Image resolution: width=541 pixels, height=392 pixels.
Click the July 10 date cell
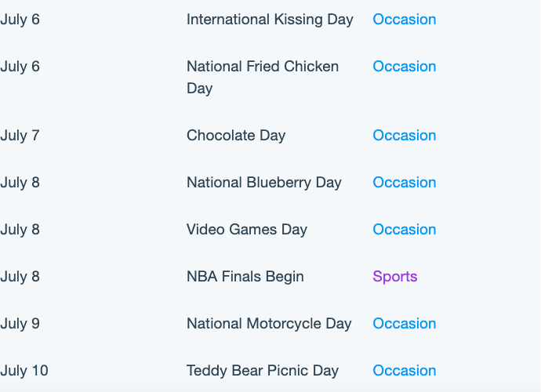coord(24,371)
